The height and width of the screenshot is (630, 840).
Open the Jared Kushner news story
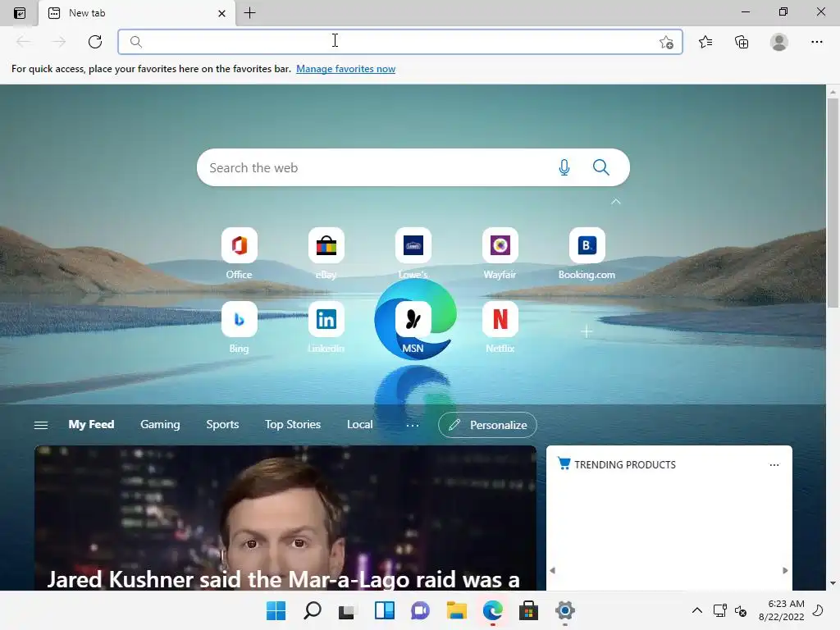pyautogui.click(x=285, y=518)
